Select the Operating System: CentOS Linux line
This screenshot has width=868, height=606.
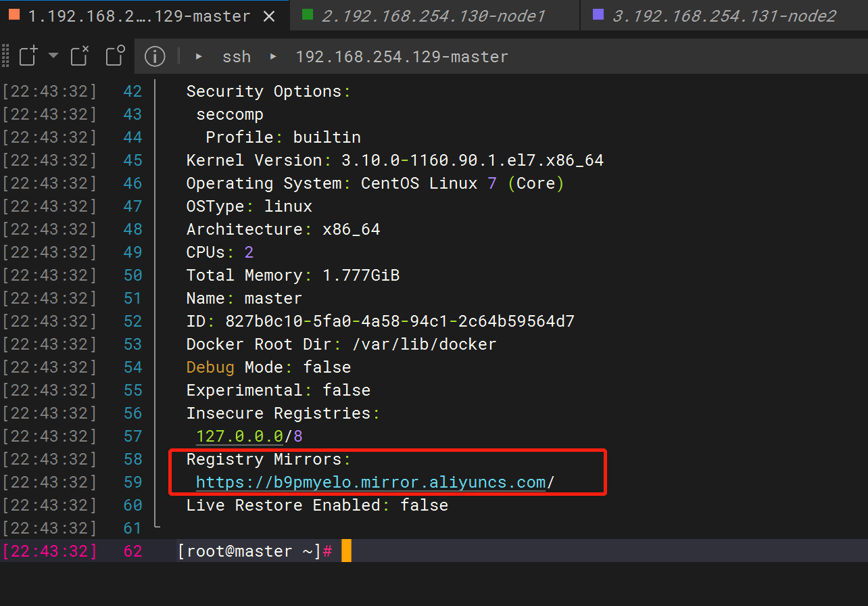(375, 183)
